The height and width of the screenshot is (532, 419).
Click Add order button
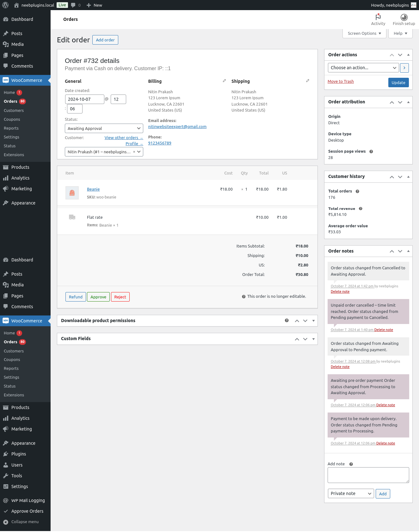click(105, 40)
